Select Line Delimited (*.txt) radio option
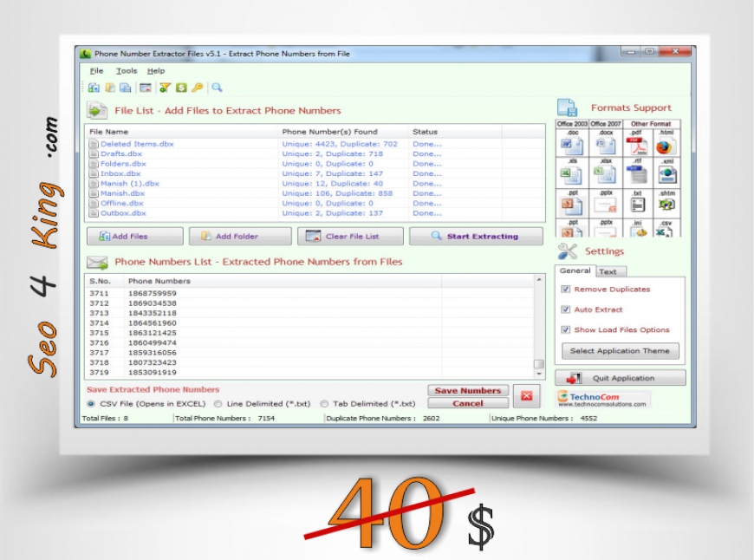The width and height of the screenshot is (754, 560). (218, 404)
